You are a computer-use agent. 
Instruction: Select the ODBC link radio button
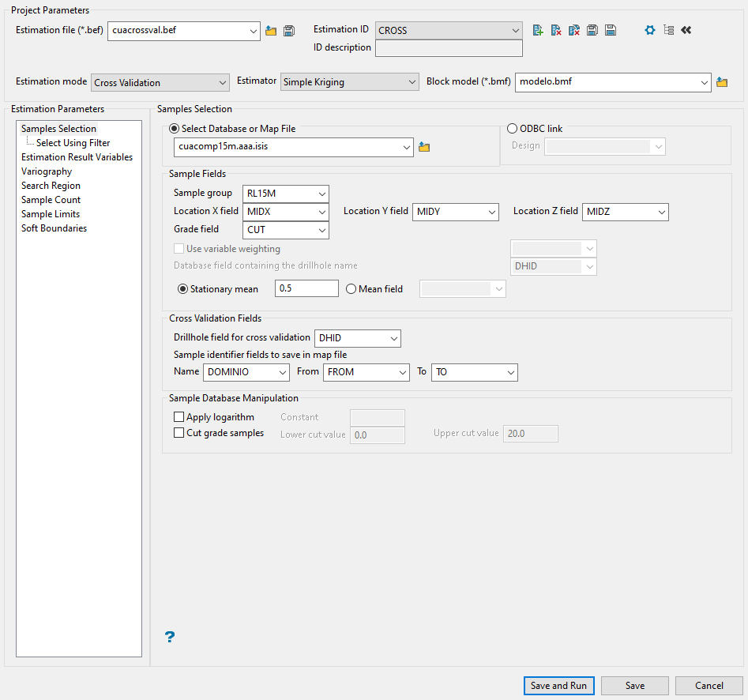pos(512,129)
